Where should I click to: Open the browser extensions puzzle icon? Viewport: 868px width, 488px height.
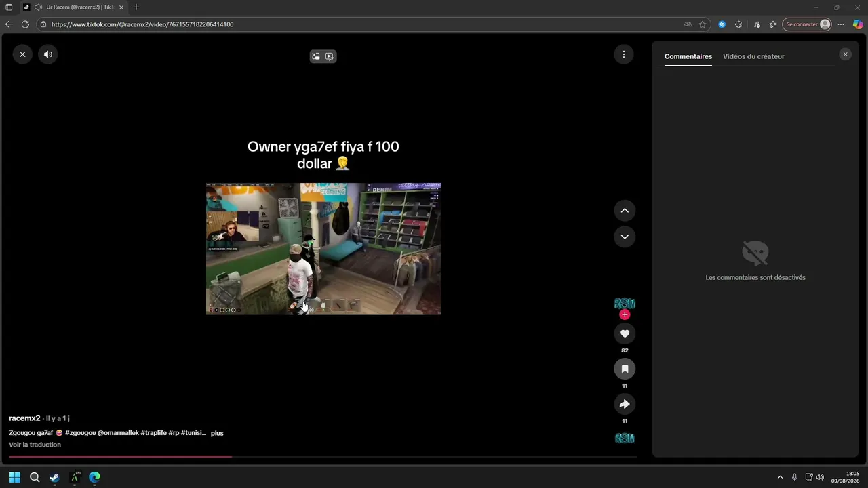pyautogui.click(x=738, y=24)
